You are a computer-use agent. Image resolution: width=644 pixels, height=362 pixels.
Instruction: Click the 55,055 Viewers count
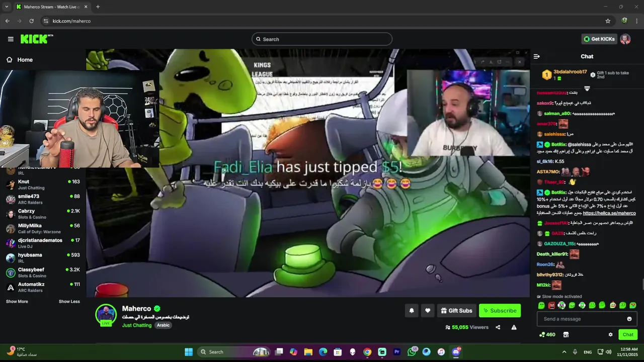click(x=467, y=327)
